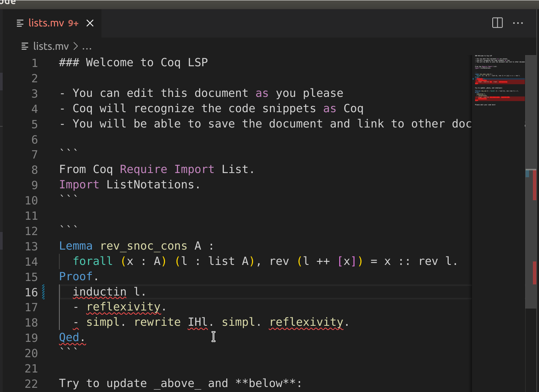This screenshot has height=392, width=539.
Task: Click the file icon in lists.mv tab
Action: [20, 23]
